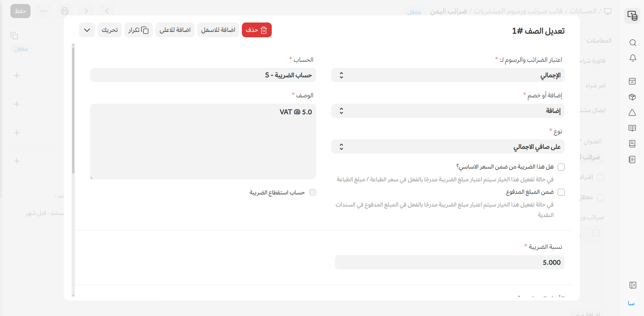The height and width of the screenshot is (316, 644).
Task: Enable 'هل هذا الضريبة من ضمن السعر الاساسي' checkbox
Action: click(561, 167)
